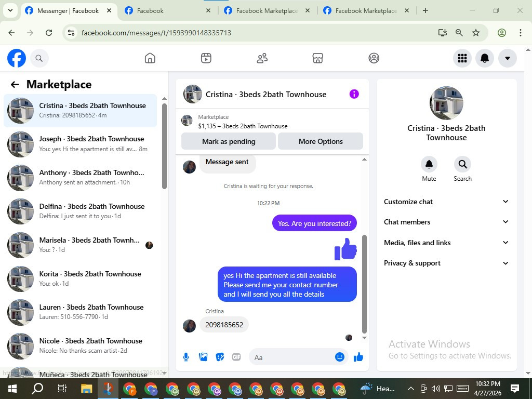
Task: Open Lauren's townhouse conversation
Action: click(80, 312)
